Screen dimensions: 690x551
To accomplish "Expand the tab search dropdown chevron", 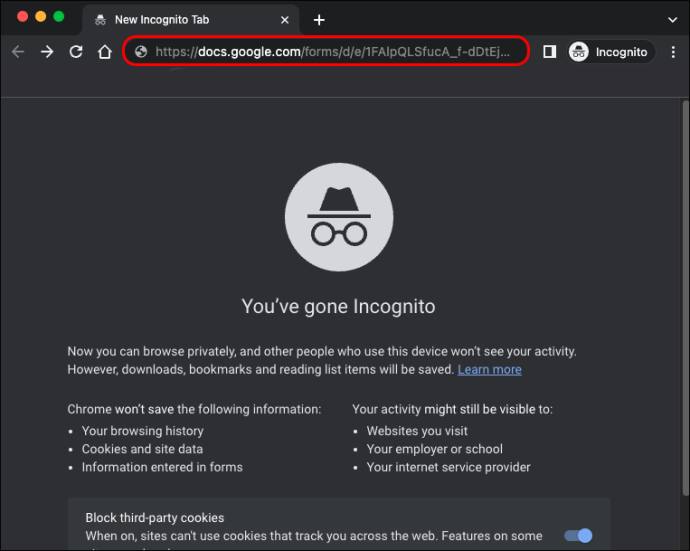I will click(672, 19).
